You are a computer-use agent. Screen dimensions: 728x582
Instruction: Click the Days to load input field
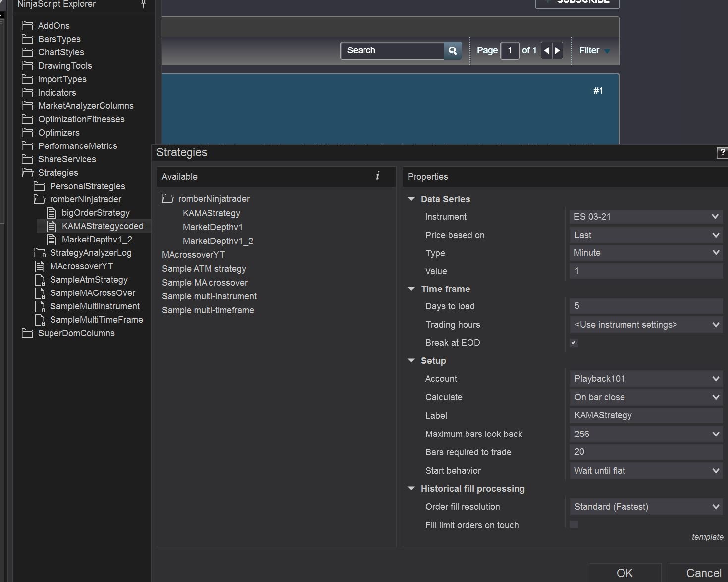645,306
